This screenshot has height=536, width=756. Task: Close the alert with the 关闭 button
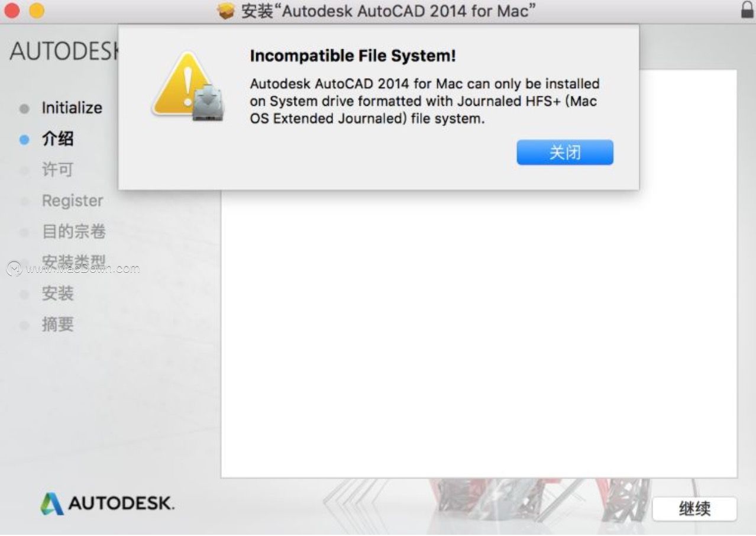click(x=565, y=153)
